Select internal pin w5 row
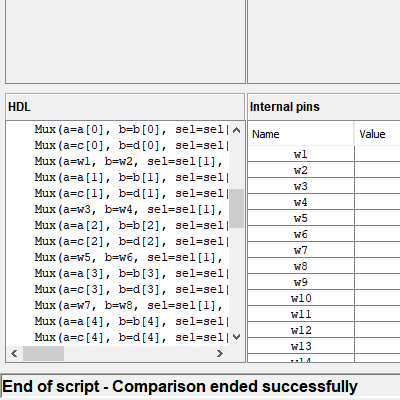The width and height of the screenshot is (400, 400). point(324,218)
